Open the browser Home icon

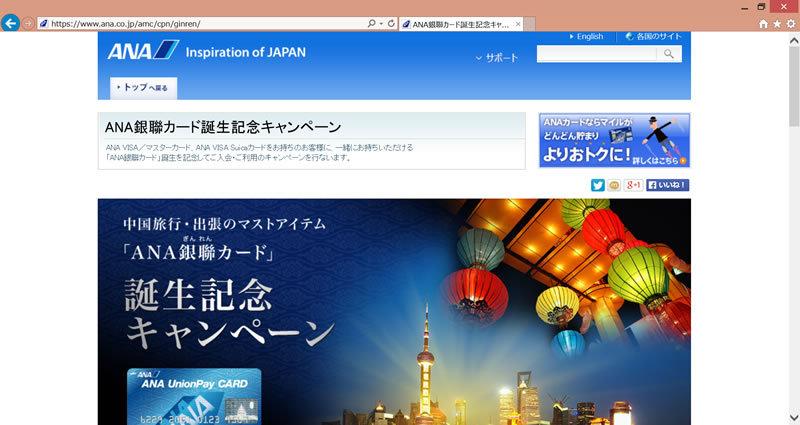coord(763,23)
